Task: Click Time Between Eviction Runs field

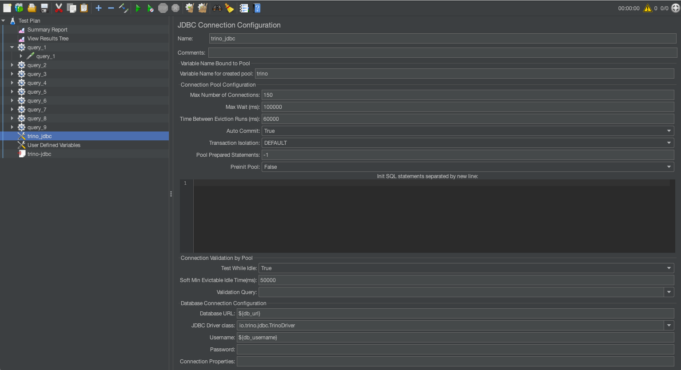Action: [x=468, y=119]
